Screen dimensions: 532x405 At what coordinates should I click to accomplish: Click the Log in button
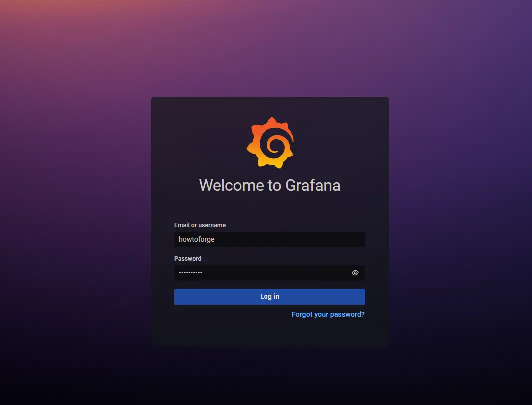click(x=269, y=296)
